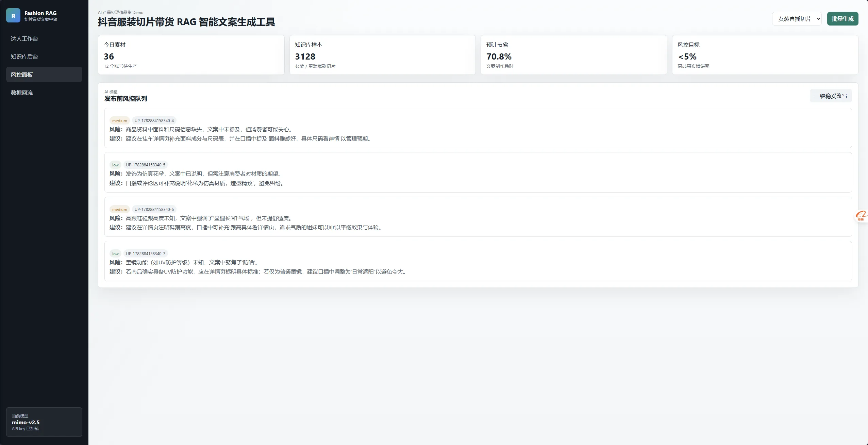Click the 女装 / 童装爆款切片 text

point(315,66)
